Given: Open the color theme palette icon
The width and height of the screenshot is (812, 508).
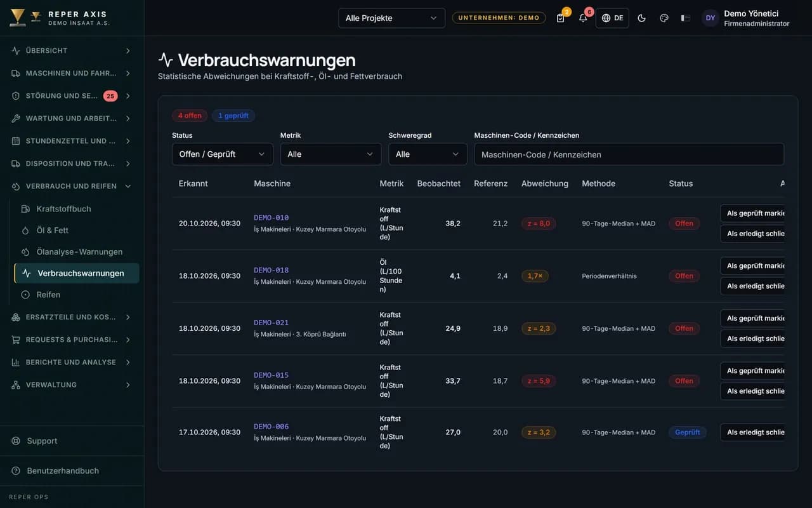Looking at the screenshot, I should point(664,18).
